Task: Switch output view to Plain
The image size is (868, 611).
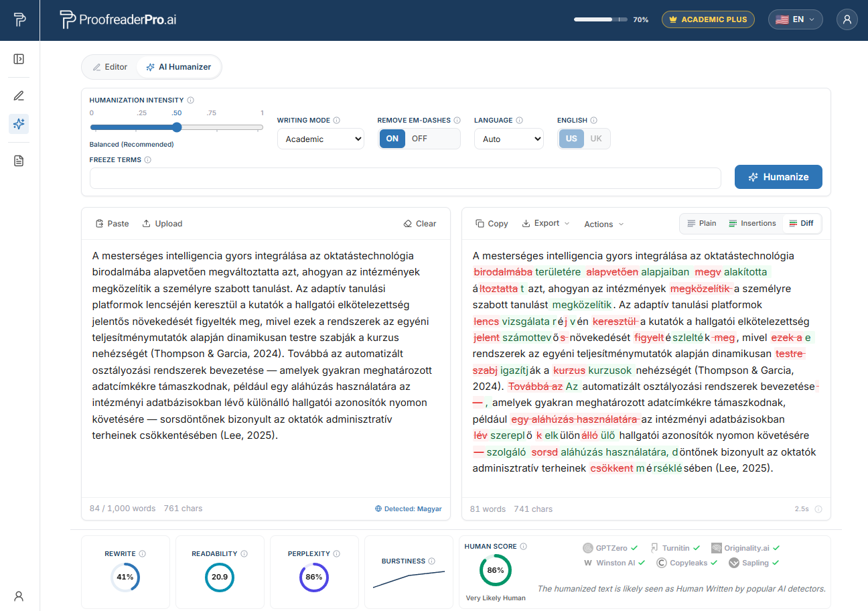Action: coord(701,223)
